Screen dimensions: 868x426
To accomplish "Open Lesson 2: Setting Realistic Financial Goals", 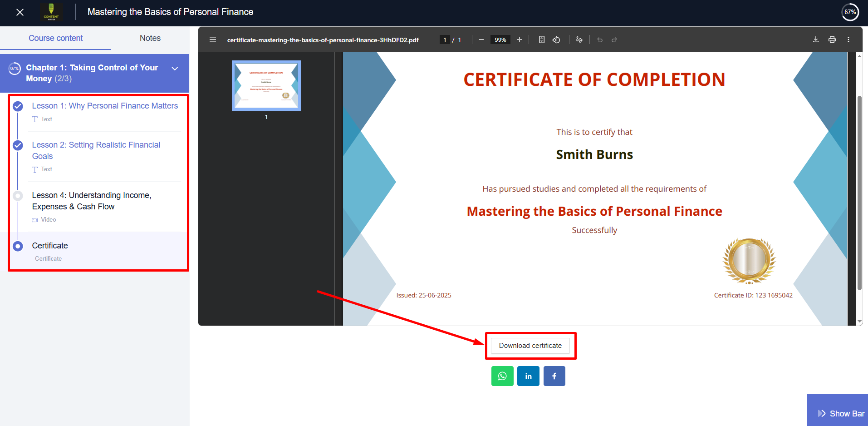I will click(96, 150).
